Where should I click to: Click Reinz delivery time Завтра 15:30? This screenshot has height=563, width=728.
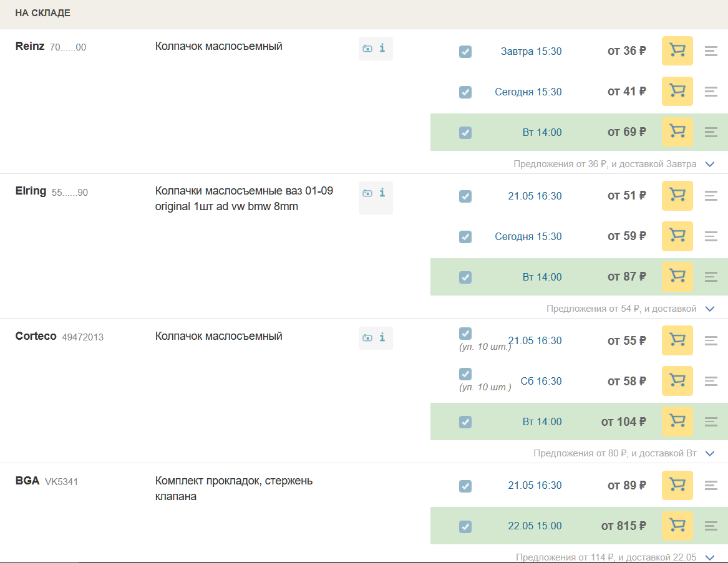(531, 52)
